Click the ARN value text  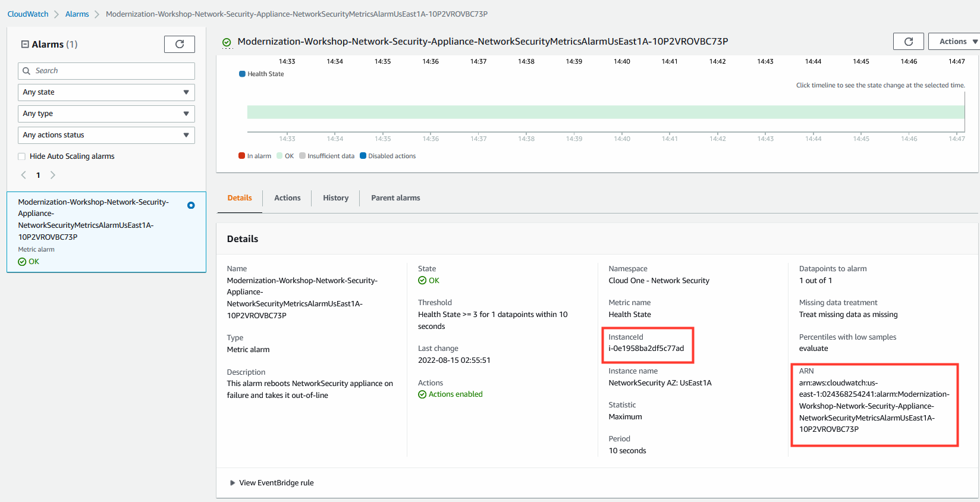tap(874, 406)
